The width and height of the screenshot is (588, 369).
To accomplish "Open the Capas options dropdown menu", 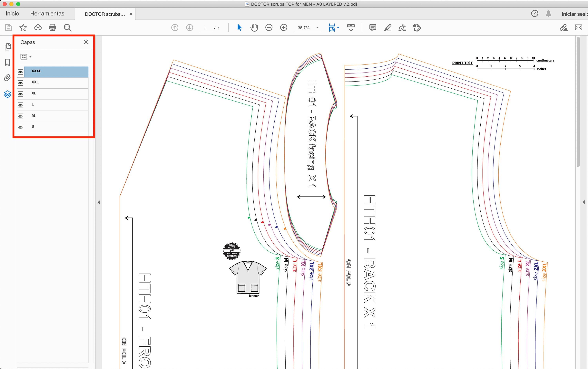I will coord(26,57).
